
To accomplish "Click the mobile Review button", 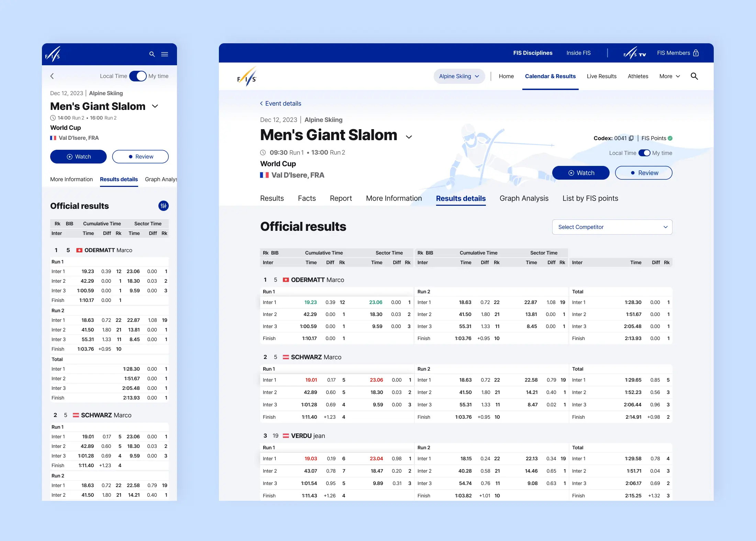I will click(x=140, y=157).
